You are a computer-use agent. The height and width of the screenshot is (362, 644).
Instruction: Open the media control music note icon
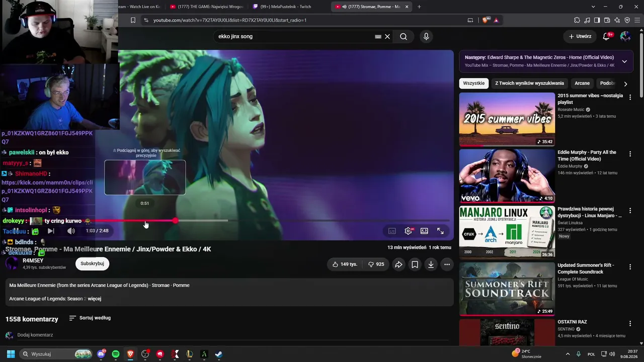click(x=587, y=20)
